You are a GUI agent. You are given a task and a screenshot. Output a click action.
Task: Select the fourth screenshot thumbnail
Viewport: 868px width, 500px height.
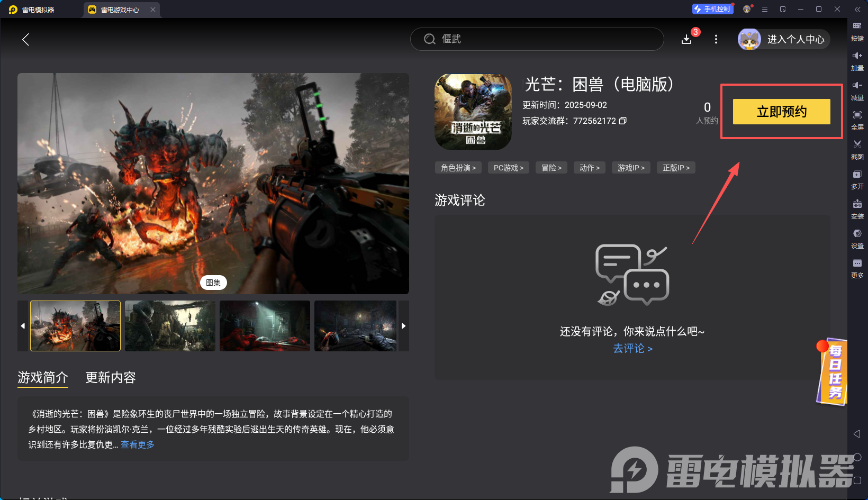pyautogui.click(x=356, y=326)
